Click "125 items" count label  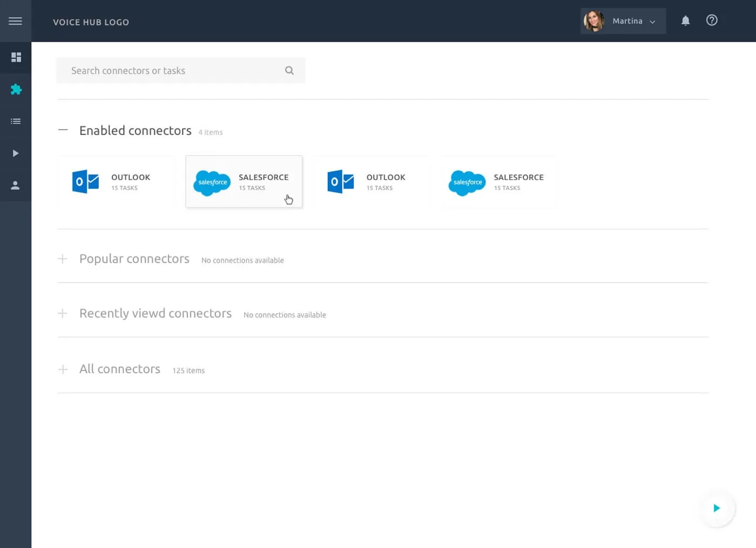coord(188,370)
